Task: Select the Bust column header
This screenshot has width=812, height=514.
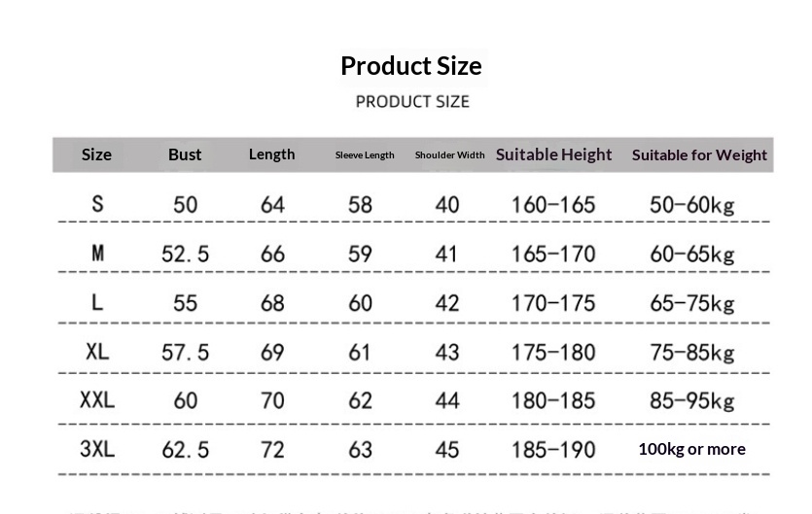Action: click(185, 154)
